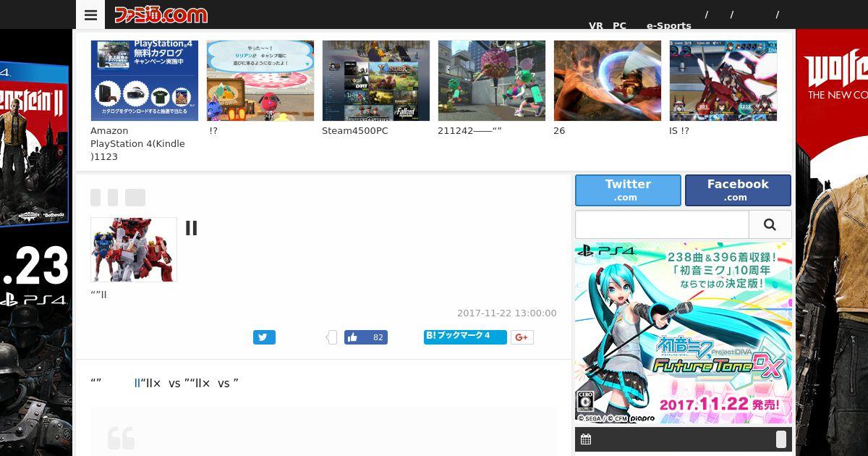Focus the site search input field
Viewport: 868px width, 456px height.
click(662, 224)
